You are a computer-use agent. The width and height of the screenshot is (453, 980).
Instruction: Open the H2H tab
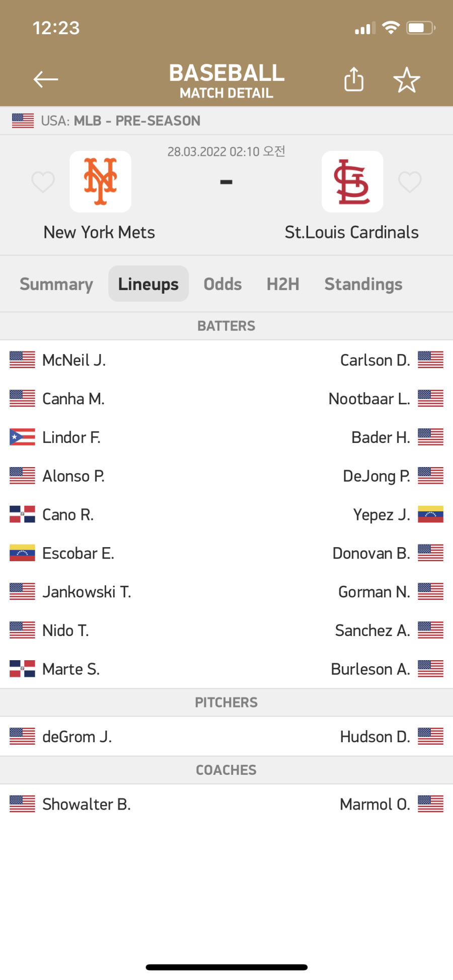pyautogui.click(x=283, y=284)
